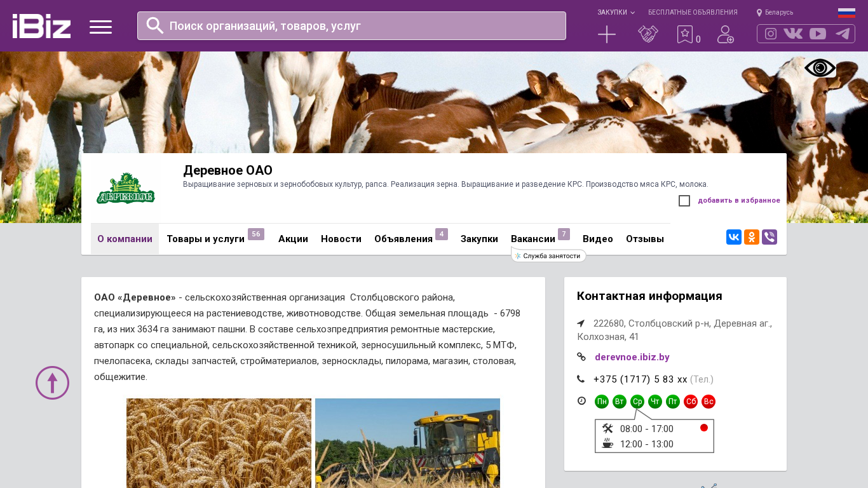Open the derevnoe.ibiz.by website link

pos(632,357)
